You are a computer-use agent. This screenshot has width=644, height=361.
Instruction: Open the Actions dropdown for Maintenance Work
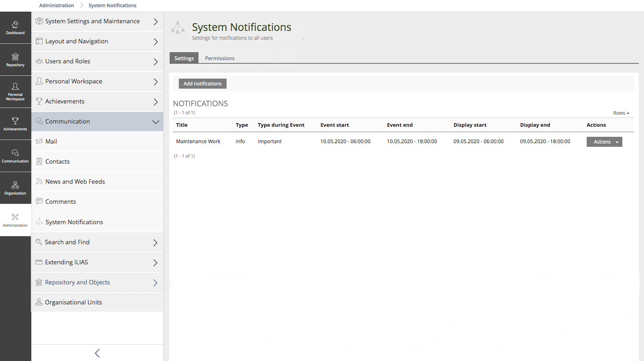(x=604, y=142)
